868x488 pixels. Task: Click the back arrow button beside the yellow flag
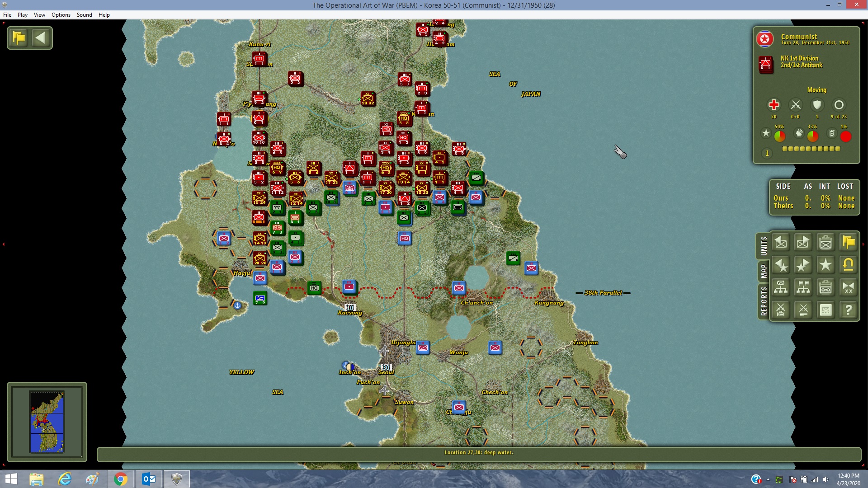click(41, 38)
